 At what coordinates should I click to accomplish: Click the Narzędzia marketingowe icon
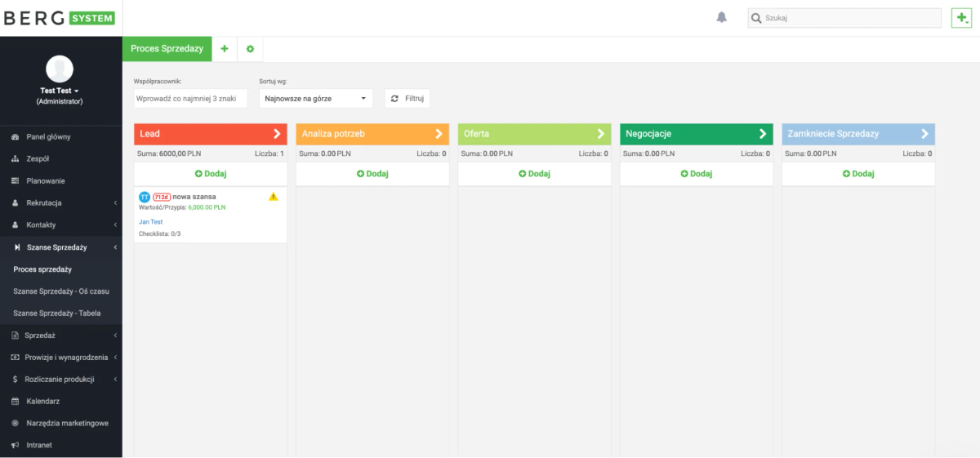pos(16,424)
